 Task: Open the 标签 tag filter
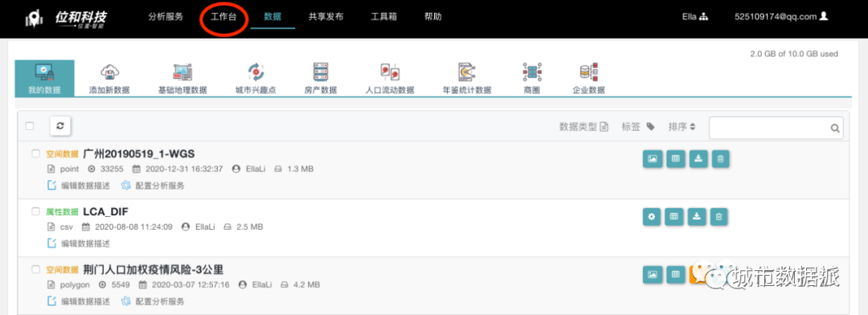coord(637,127)
